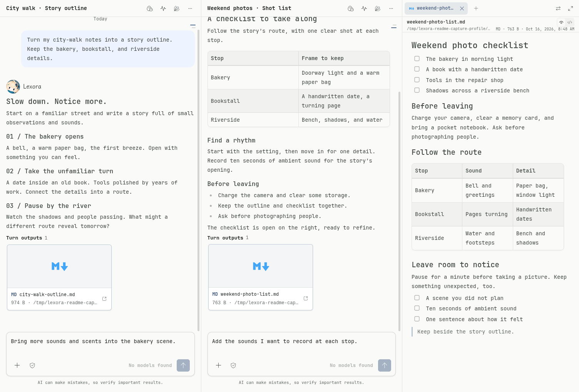
Task: Check 'A book with a handwritten date'
Action: pyautogui.click(x=417, y=69)
